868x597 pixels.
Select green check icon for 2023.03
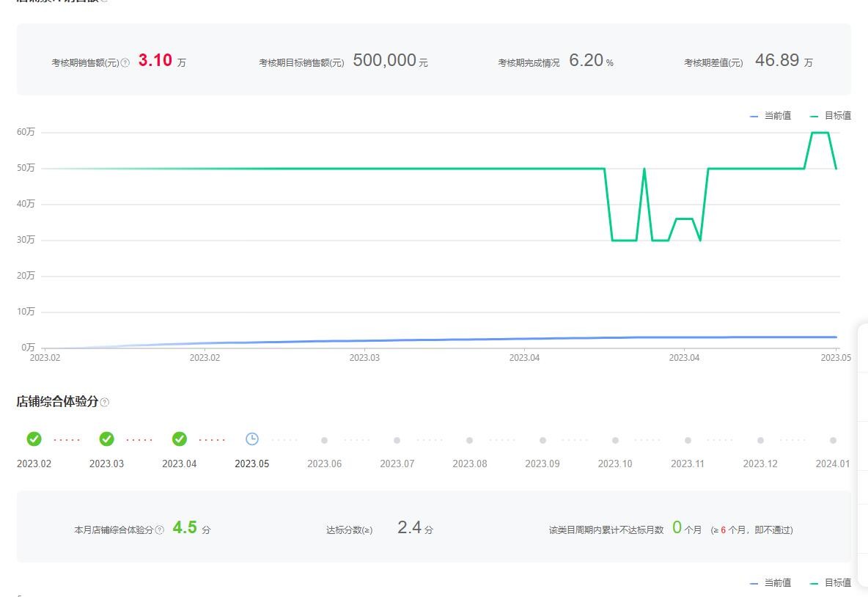pos(107,439)
